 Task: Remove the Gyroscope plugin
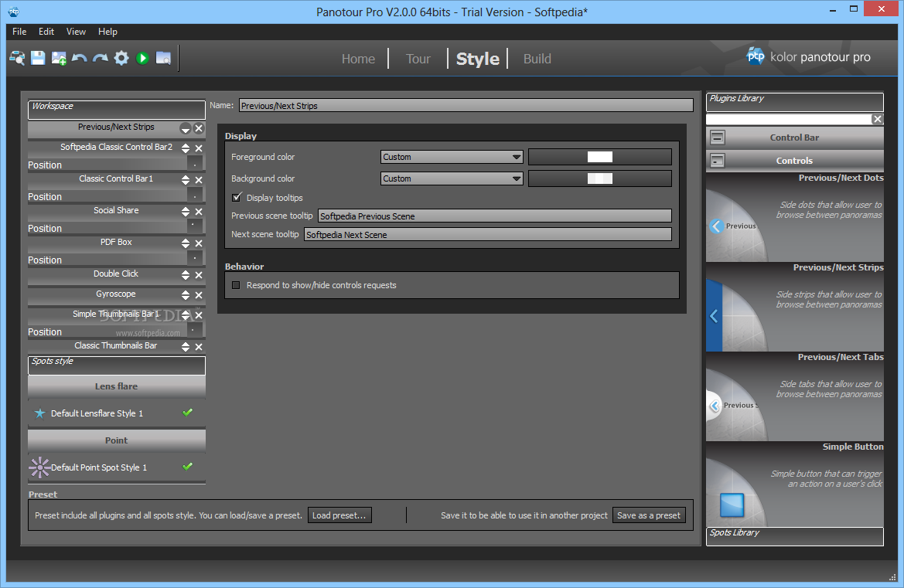coord(199,295)
